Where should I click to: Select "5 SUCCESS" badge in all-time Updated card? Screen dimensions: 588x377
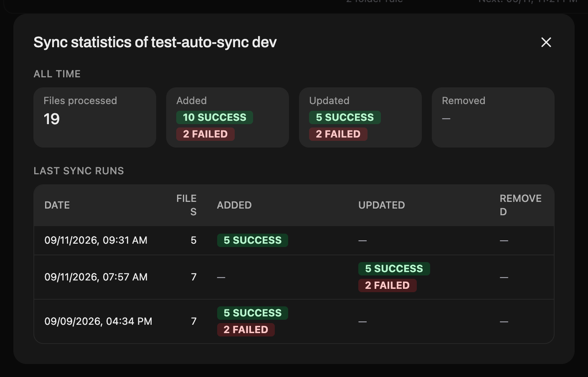(x=345, y=117)
